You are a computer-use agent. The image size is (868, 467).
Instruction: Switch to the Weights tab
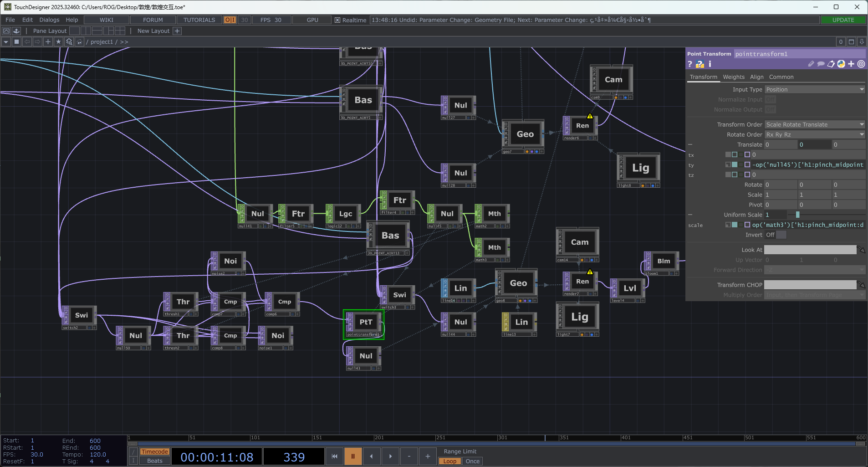734,77
